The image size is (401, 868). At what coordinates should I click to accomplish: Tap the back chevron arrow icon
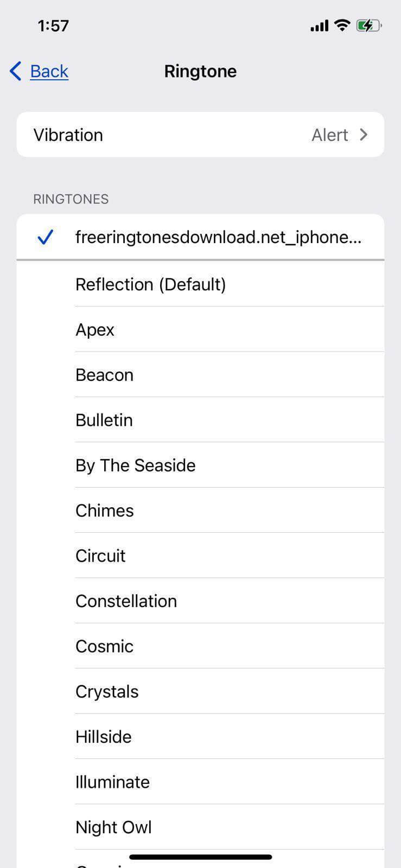tap(14, 71)
